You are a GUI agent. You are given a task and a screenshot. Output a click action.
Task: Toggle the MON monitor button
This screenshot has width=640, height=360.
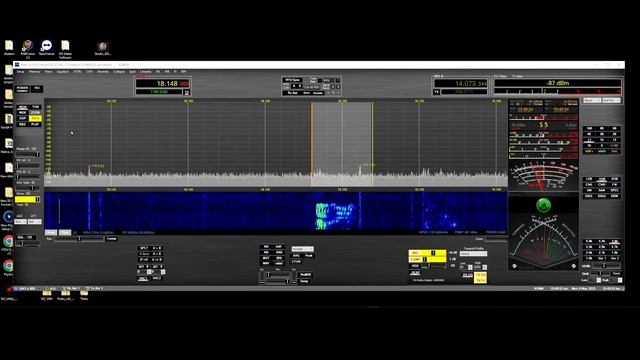tap(22, 107)
